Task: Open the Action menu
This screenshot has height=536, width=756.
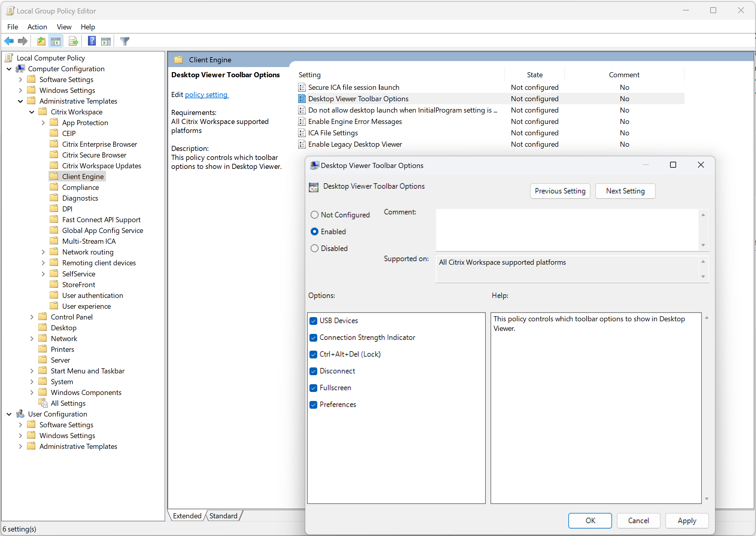Action: coord(37,27)
